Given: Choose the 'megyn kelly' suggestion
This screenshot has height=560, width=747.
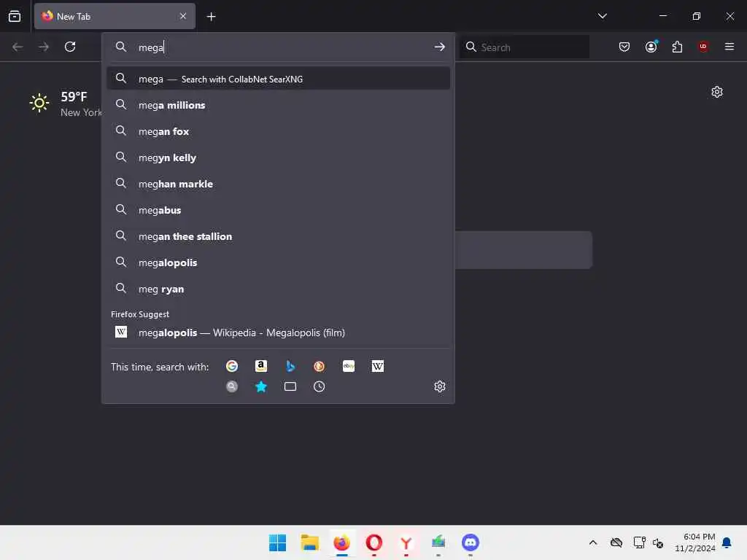Looking at the screenshot, I should (x=278, y=157).
